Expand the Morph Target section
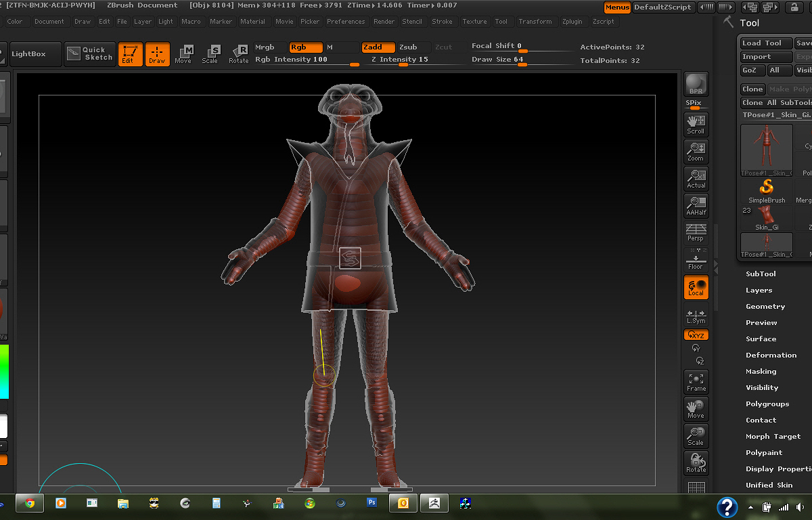The image size is (812, 520). tap(773, 437)
